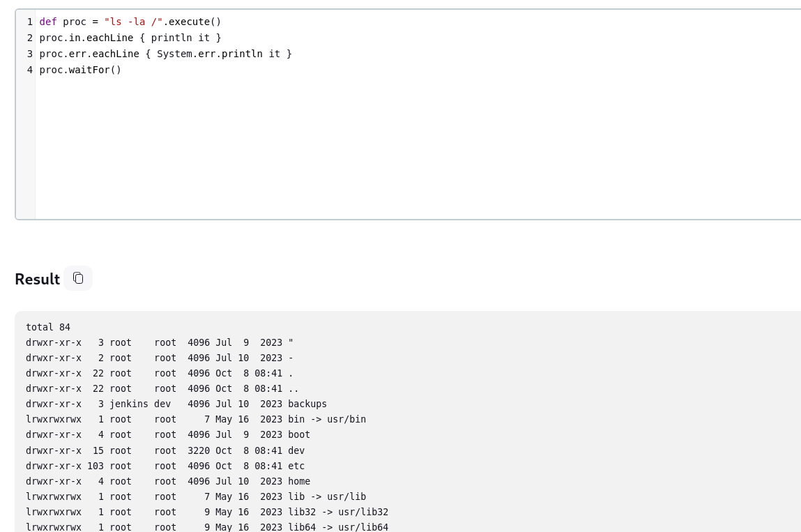
Task: Click the "total 84" output line
Action: [x=48, y=327]
